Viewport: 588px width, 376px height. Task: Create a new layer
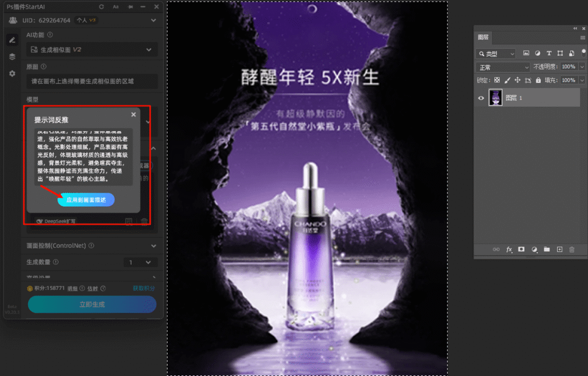(559, 250)
